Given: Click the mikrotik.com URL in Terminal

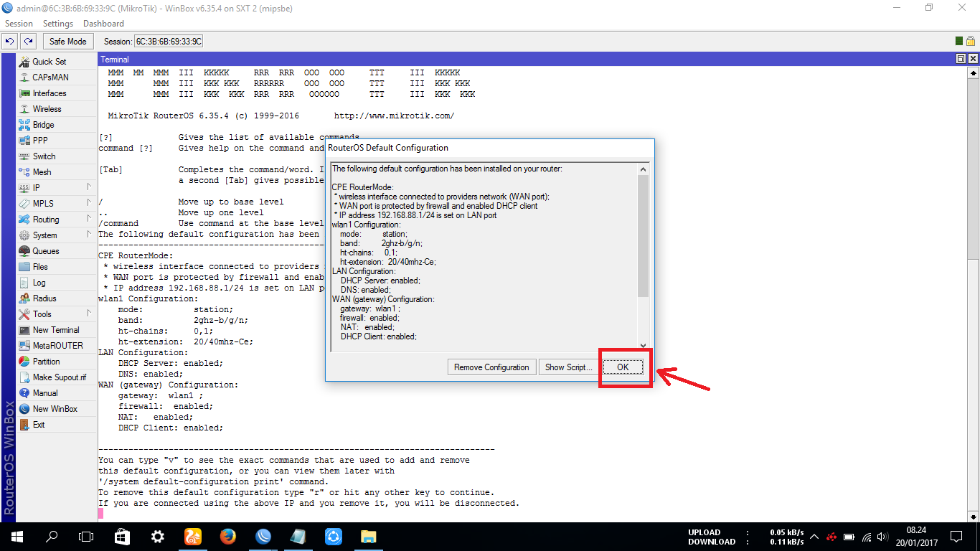Looking at the screenshot, I should pyautogui.click(x=394, y=116).
